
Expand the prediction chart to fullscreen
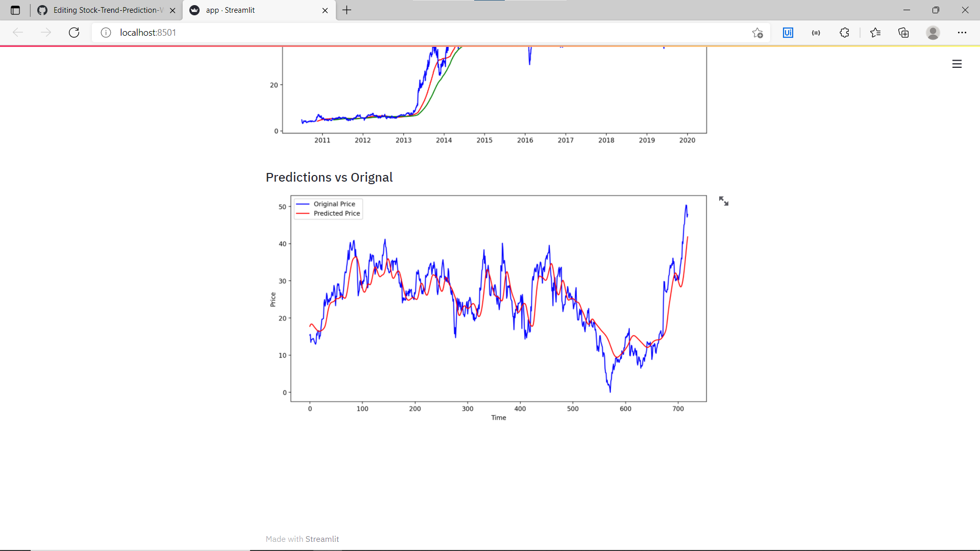(724, 201)
